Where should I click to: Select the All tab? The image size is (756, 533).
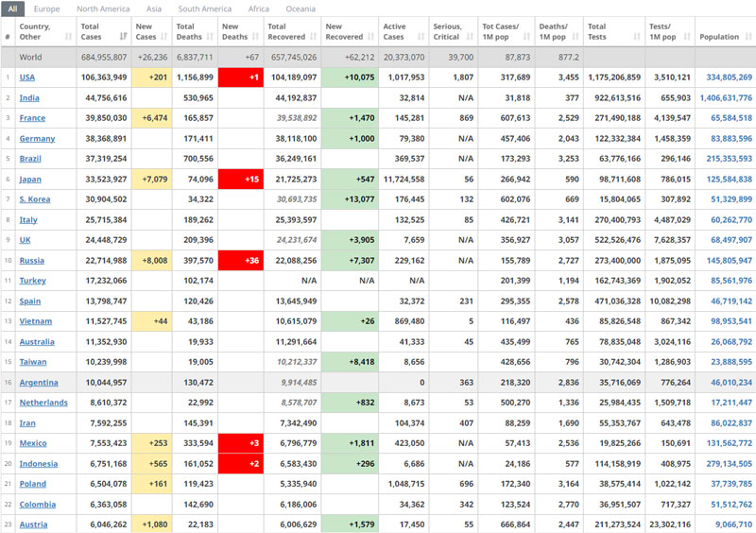point(12,9)
